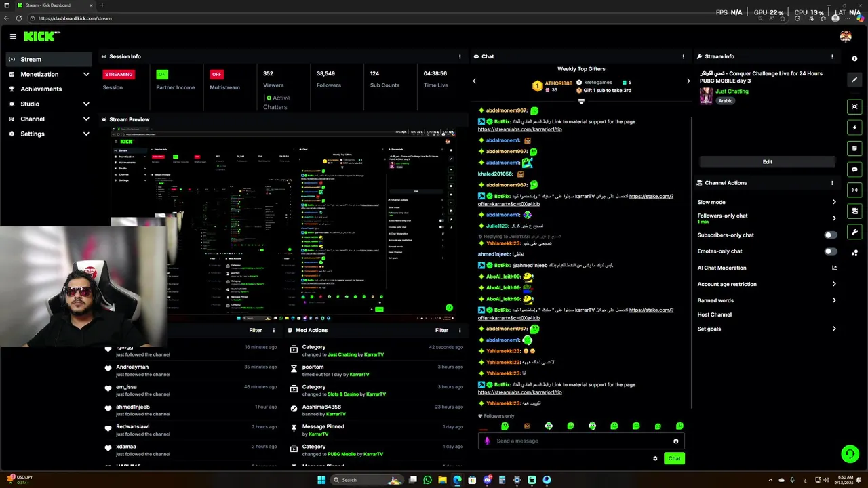Viewport: 868px width, 488px height.
Task: Click the note page icon in right sidebar
Action: (854, 148)
